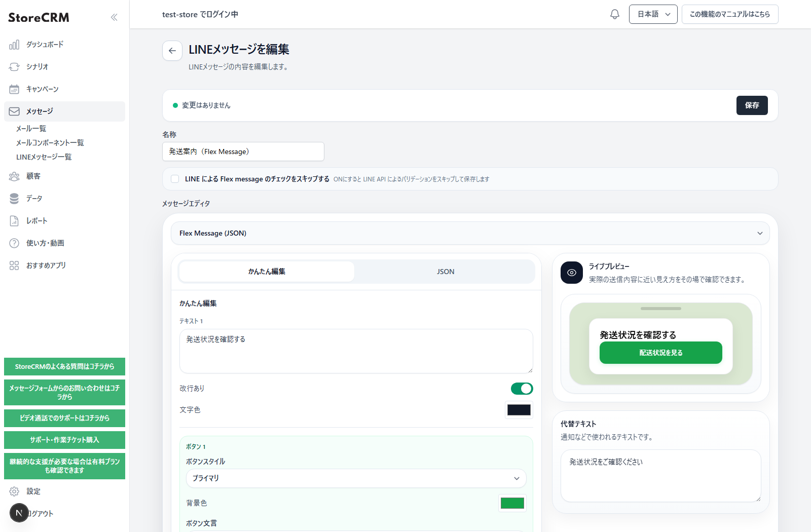Check the skip Flex message validation checkbox
This screenshot has height=532, width=811.
(x=175, y=179)
